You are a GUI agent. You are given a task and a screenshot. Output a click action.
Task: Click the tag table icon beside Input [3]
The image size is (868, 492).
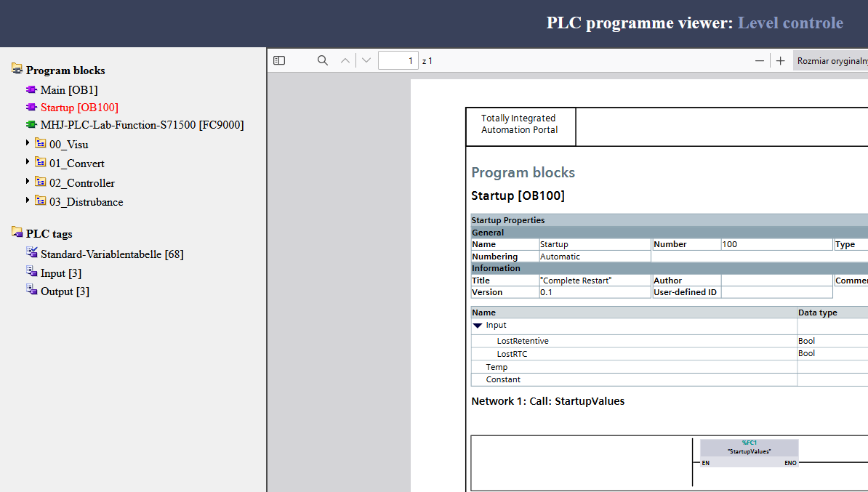31,271
